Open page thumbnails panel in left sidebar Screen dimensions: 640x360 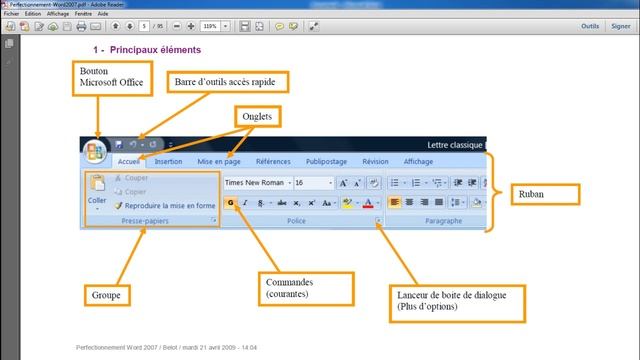pos(9,43)
